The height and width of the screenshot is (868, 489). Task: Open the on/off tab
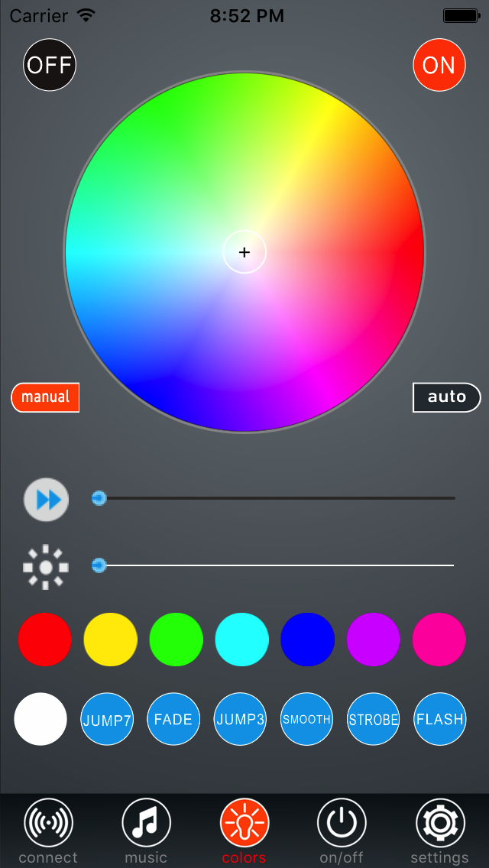click(342, 831)
